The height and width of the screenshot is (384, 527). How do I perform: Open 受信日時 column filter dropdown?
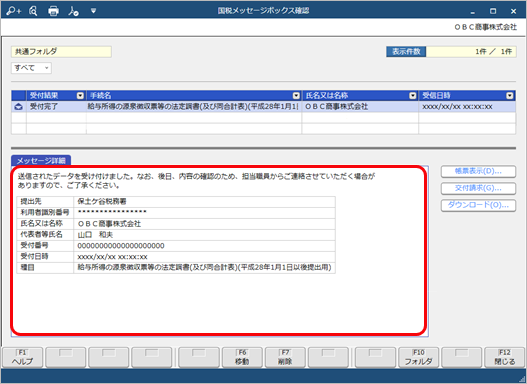point(510,96)
